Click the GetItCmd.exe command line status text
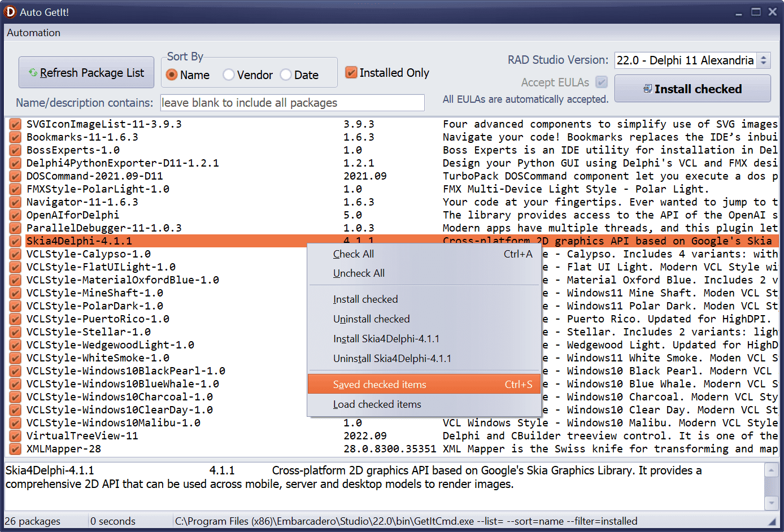The image size is (784, 532). coord(406,521)
